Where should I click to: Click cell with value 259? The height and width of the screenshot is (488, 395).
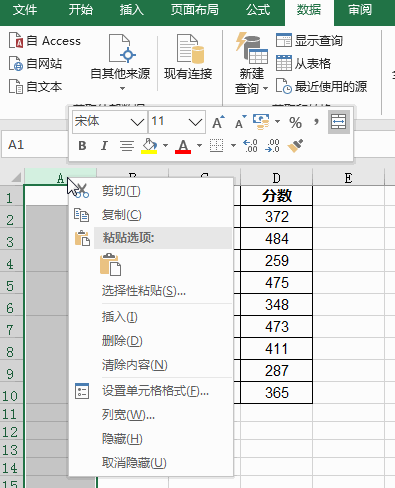click(x=276, y=261)
